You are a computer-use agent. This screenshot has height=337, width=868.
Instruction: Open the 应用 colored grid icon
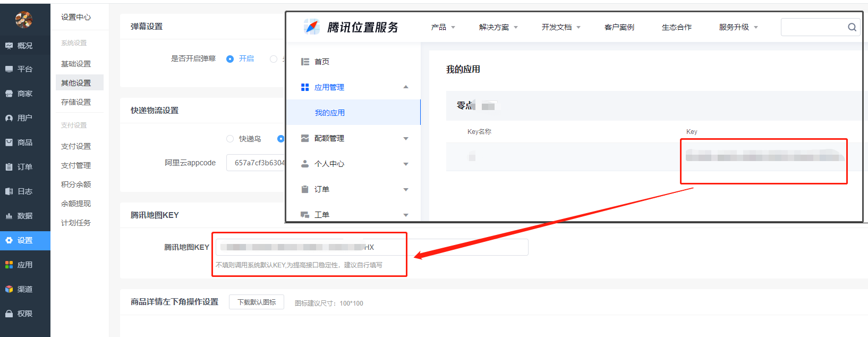[x=9, y=265]
